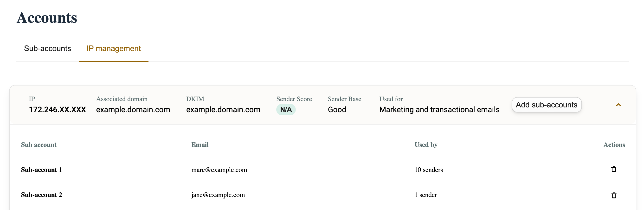
Task: Click the Email column header
Action: click(x=200, y=145)
